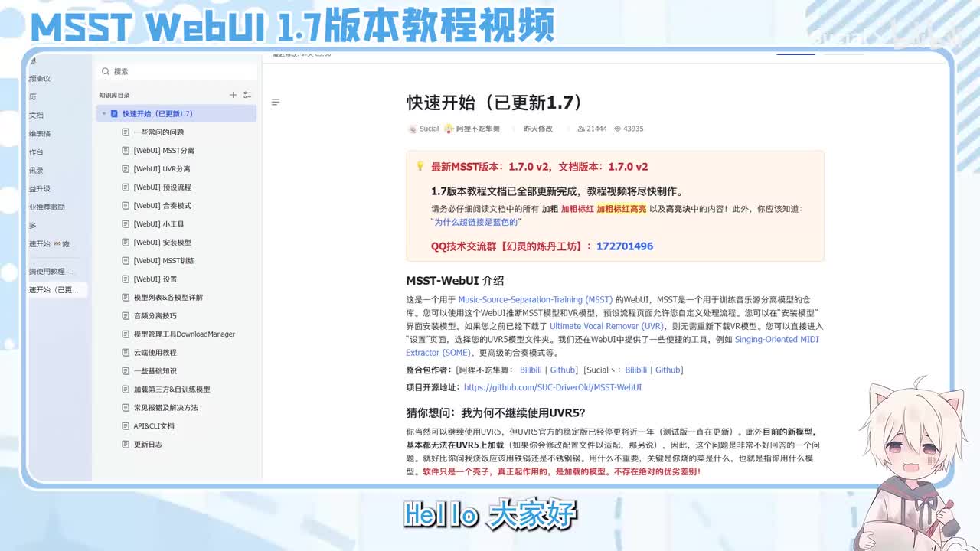980x551 pixels.
Task: Open Ultimate Vocal Remover (UVR) link
Action: tap(606, 326)
